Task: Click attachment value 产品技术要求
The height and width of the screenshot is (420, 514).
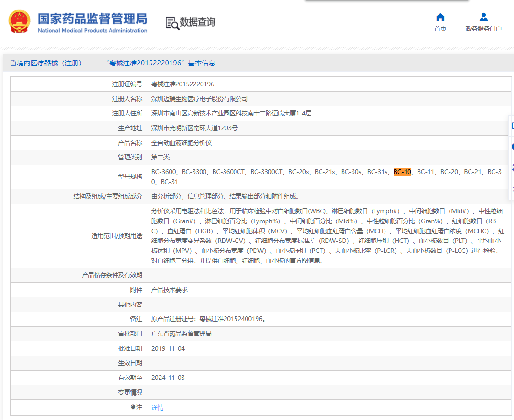Action: 170,290
